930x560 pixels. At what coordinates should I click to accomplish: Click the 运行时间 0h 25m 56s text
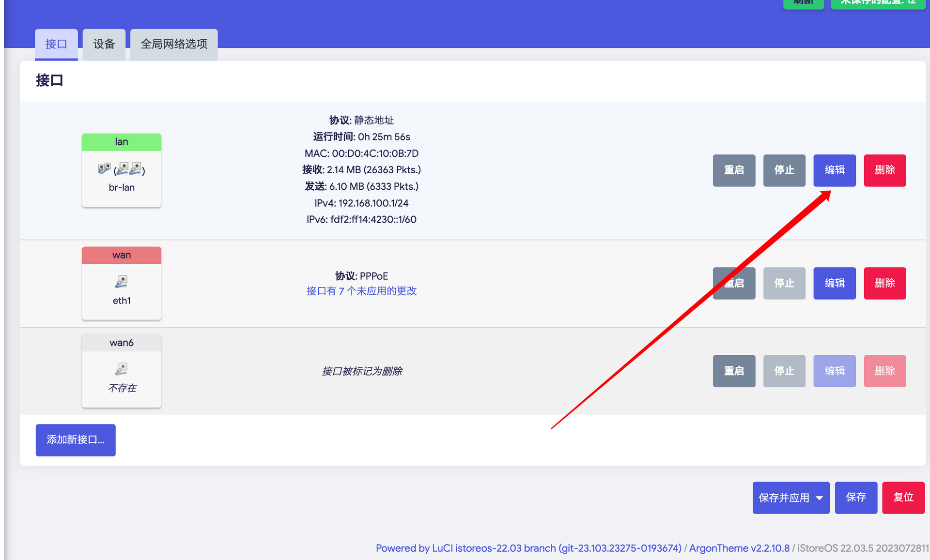point(361,136)
